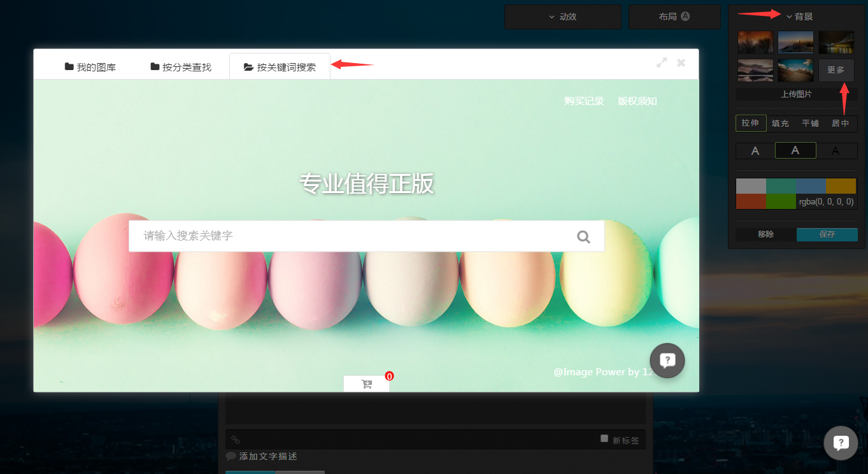The width and height of the screenshot is (868, 474).
Task: Pick the gray color swatch
Action: (x=751, y=186)
